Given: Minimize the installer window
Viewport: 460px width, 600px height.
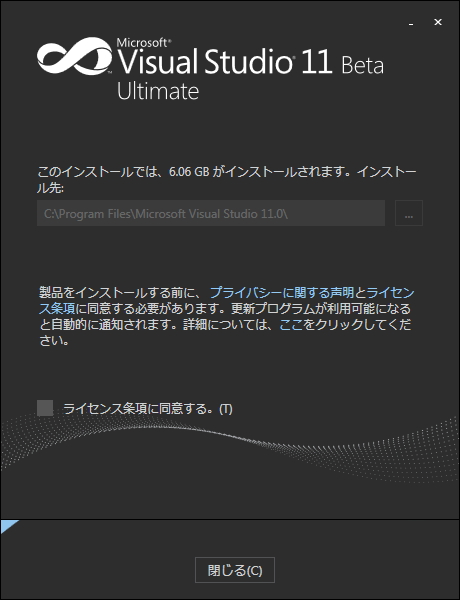Looking at the screenshot, I should 411,23.
